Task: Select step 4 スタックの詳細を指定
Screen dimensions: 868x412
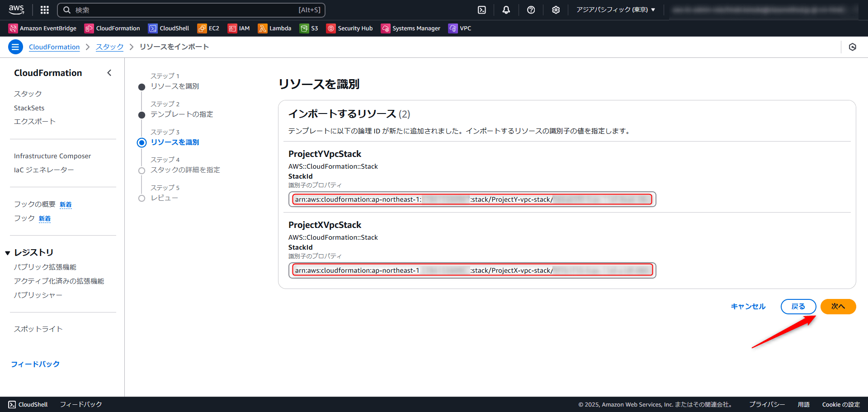Action: click(185, 170)
